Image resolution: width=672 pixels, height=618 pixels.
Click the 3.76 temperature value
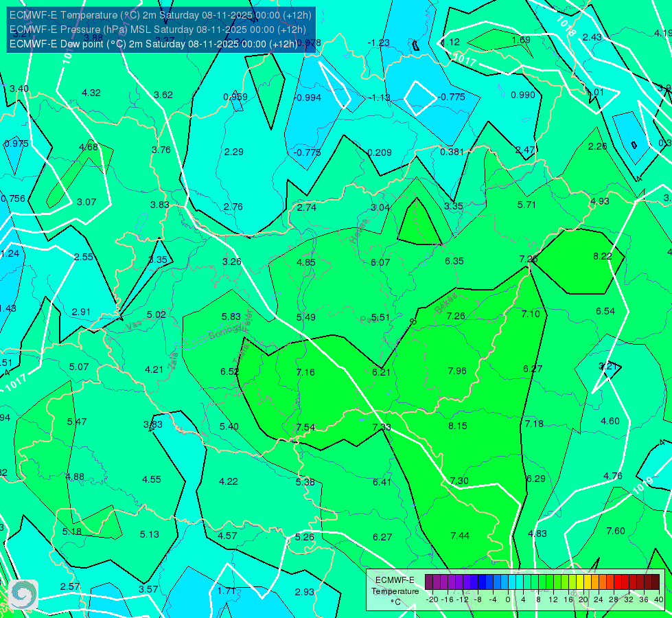pos(161,150)
